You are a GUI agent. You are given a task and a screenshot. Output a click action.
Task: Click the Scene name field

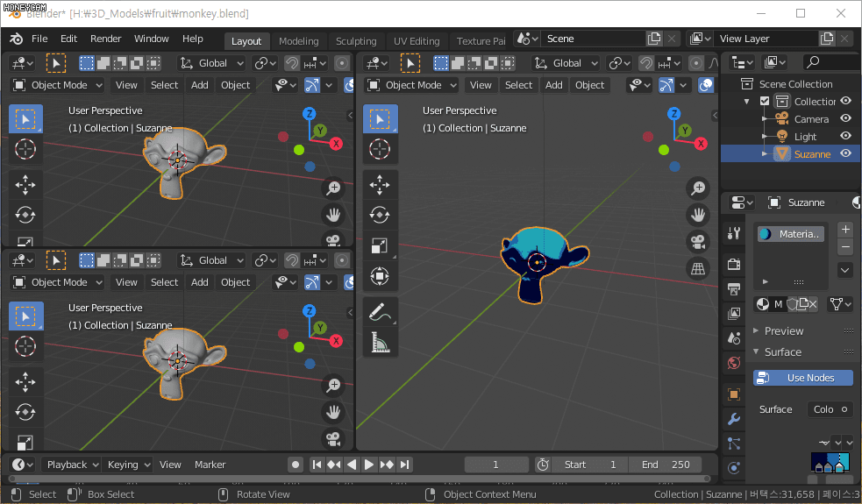tap(593, 39)
